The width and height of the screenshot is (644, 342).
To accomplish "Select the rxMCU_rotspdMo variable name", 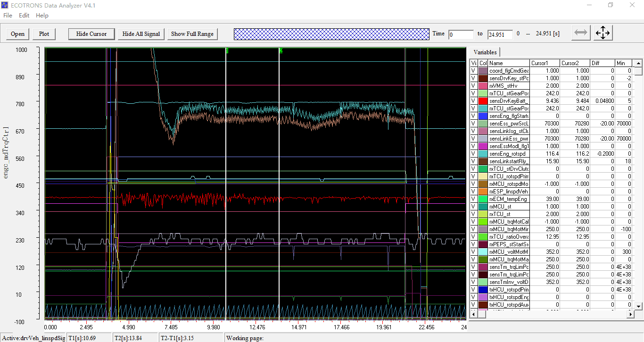I will pos(509,184).
